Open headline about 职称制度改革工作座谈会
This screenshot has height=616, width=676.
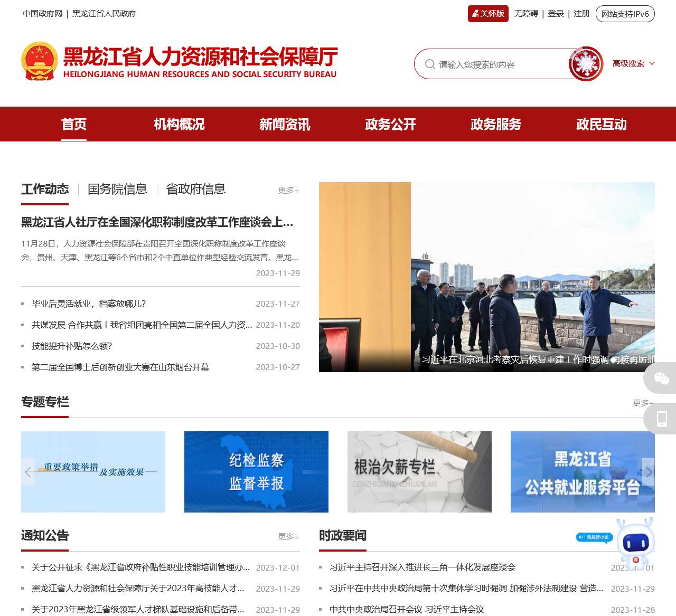157,222
